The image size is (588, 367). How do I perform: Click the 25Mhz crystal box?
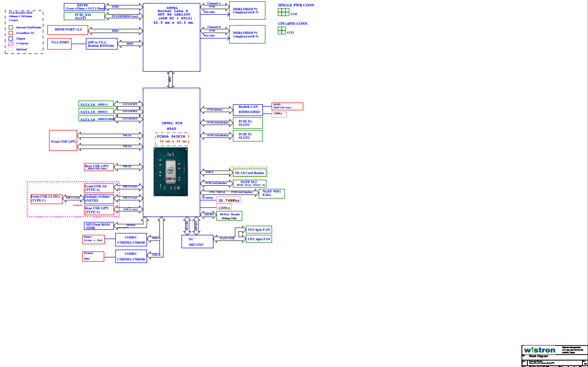click(279, 114)
